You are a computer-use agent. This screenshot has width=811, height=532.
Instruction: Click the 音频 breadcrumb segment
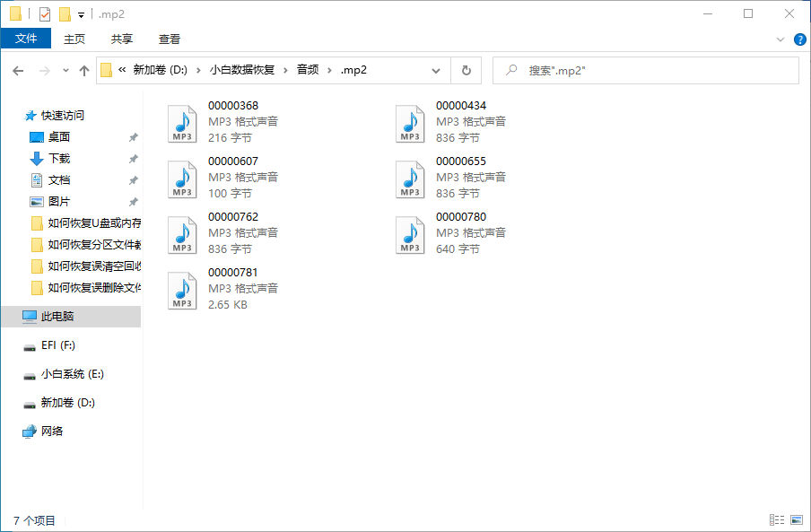click(308, 70)
